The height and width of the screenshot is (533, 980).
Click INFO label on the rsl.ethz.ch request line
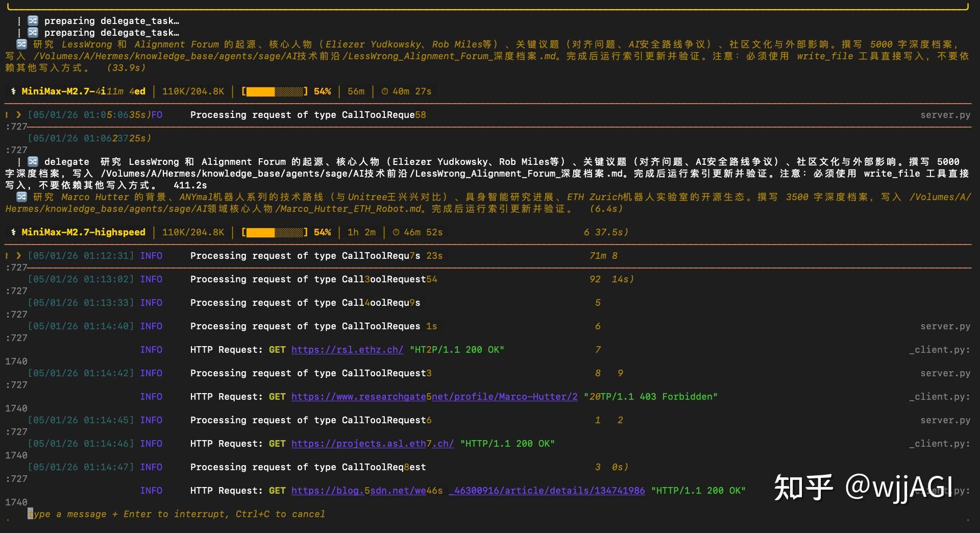[x=151, y=350]
